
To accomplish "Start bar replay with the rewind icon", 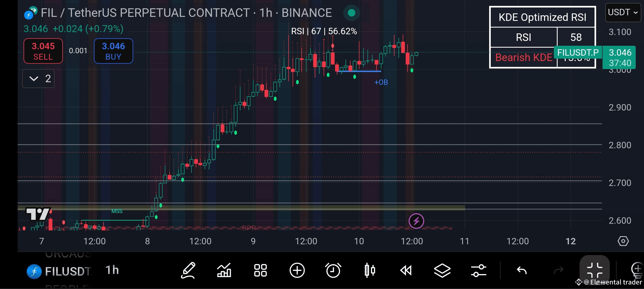I will click(406, 271).
